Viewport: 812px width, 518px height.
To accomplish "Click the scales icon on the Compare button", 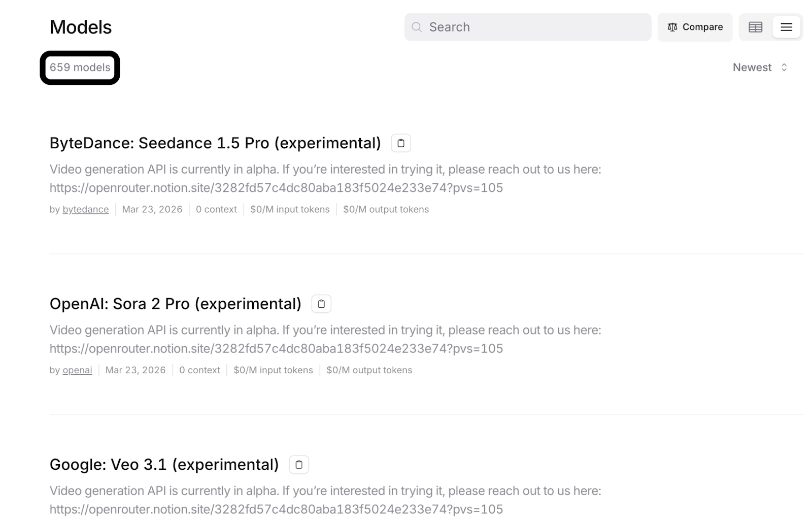I will point(672,27).
